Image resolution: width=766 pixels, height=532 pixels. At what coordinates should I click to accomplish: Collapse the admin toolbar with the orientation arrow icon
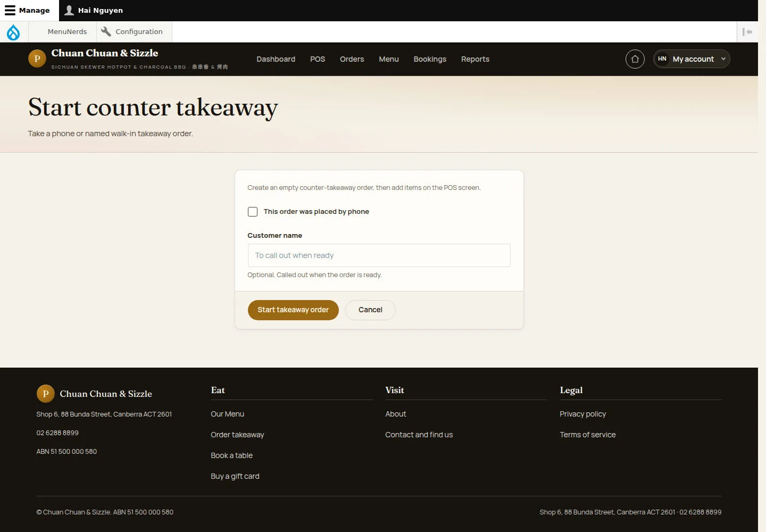(x=747, y=32)
